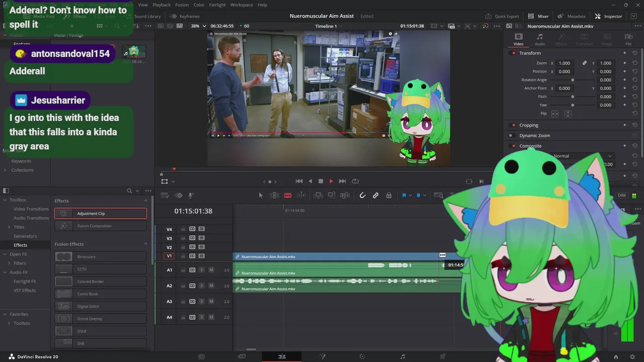Open the marker color dropdown arrow
This screenshot has width=644, height=362.
coord(425,196)
